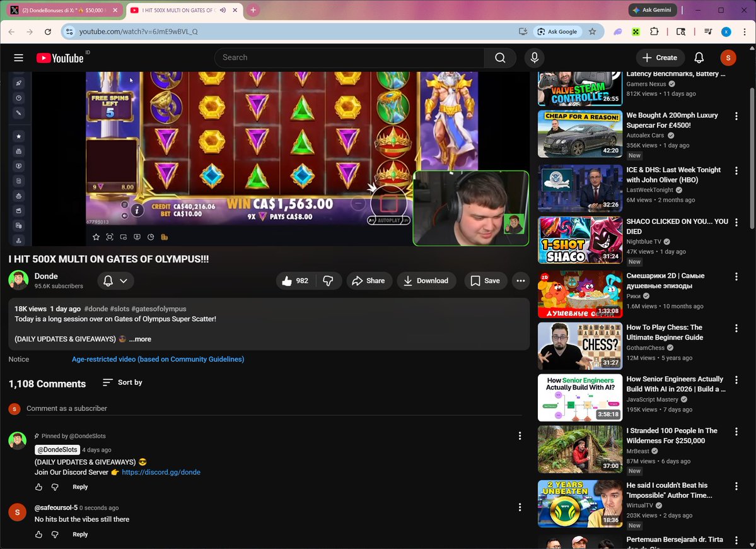The height and width of the screenshot is (549, 756).
Task: Open account avatar menu in header
Action: click(728, 58)
